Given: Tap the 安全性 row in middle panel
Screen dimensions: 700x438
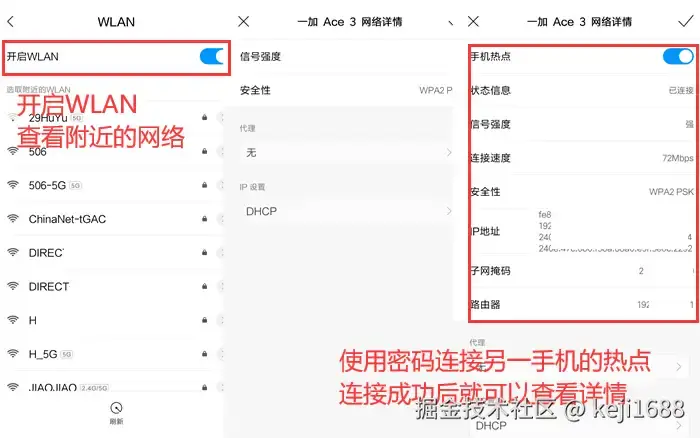Looking at the screenshot, I should pyautogui.click(x=346, y=90).
